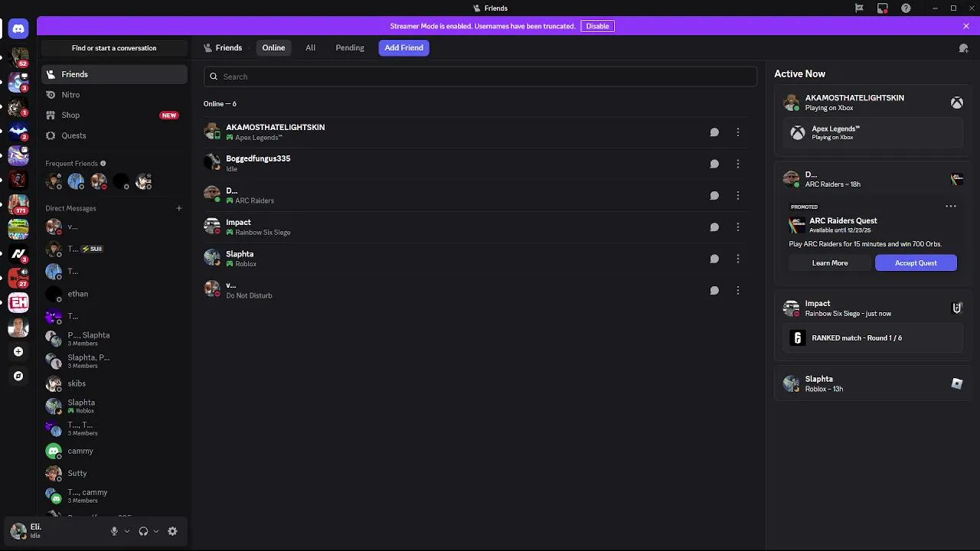Open Apex Legends activity in Active Now
The width and height of the screenshot is (980, 551).
[x=872, y=132]
